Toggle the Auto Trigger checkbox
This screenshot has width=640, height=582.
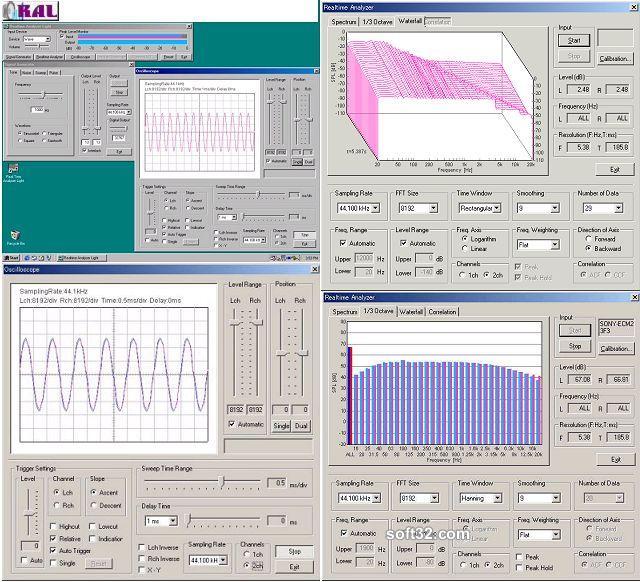(53, 551)
